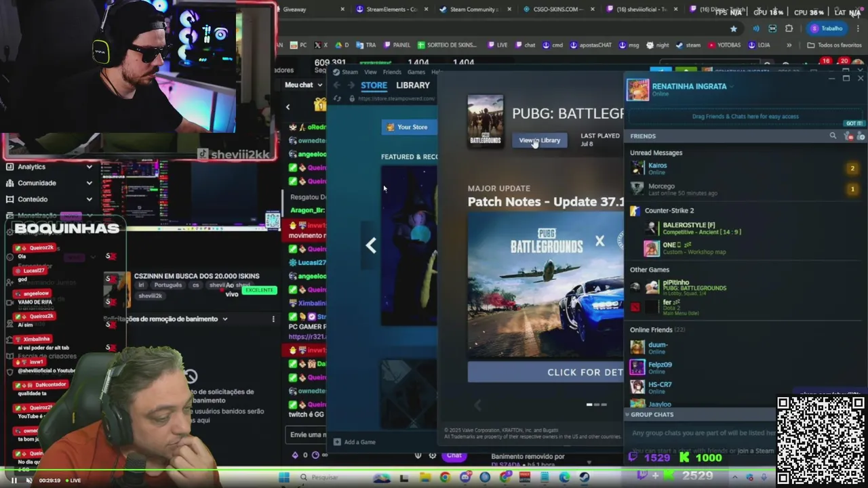
Task: Expand Conteúdo sidebar section
Action: (x=90, y=199)
